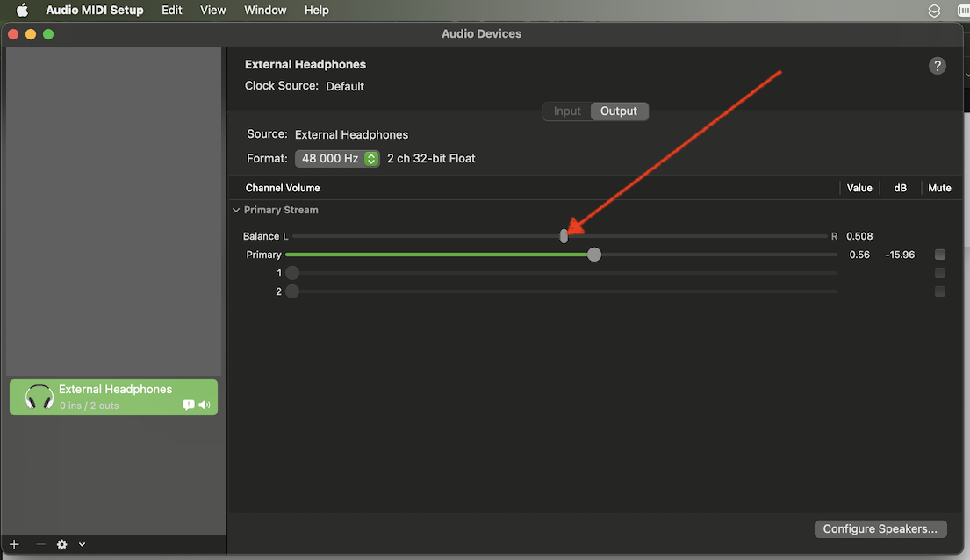970x560 pixels.
Task: Click the Clock Source Default value
Action: [x=345, y=86]
